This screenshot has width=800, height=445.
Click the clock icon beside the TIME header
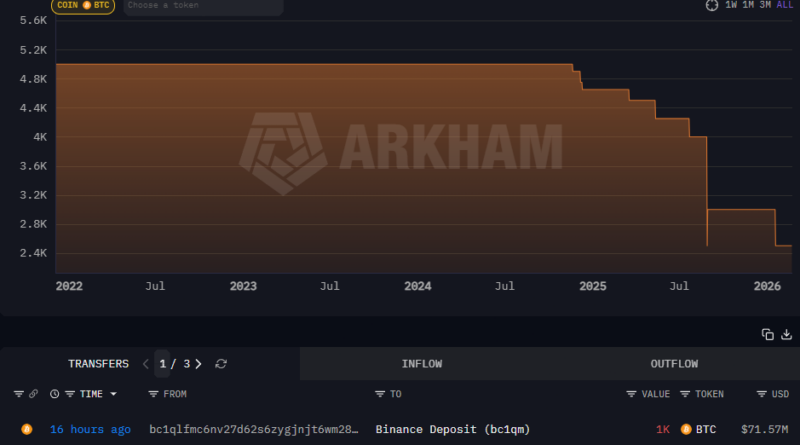point(54,394)
